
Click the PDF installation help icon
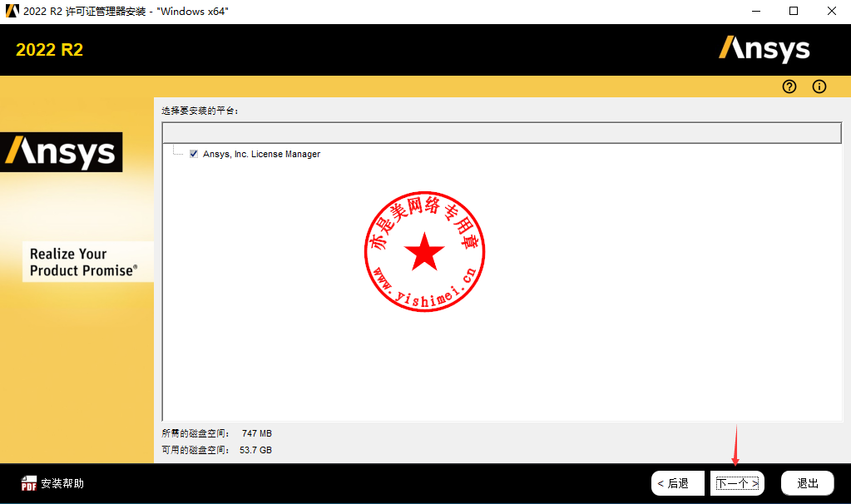pos(29,483)
